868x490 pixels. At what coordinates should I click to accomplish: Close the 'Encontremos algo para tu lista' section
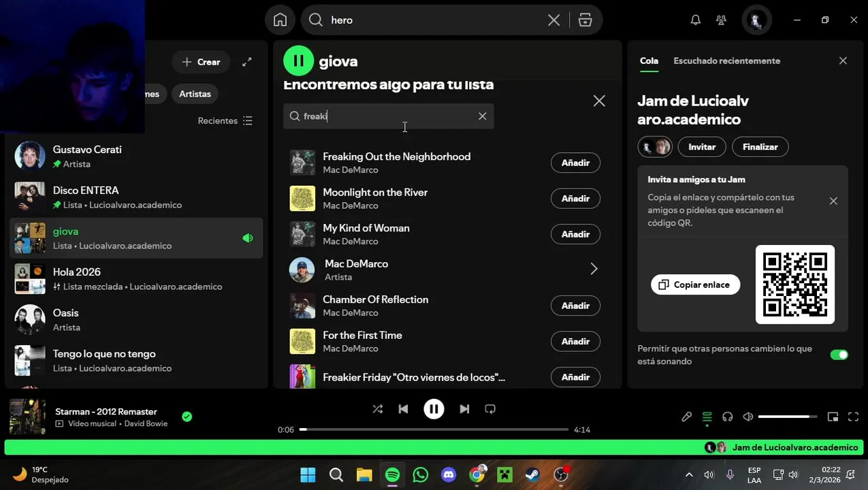click(599, 101)
